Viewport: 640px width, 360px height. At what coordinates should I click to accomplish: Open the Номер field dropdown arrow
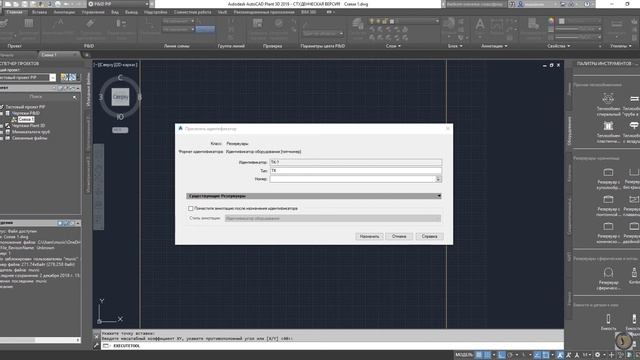(438, 179)
